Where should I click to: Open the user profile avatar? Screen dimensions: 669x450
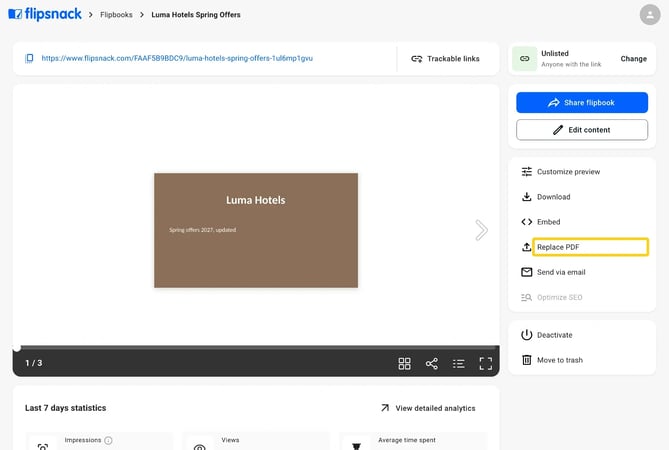click(x=650, y=15)
